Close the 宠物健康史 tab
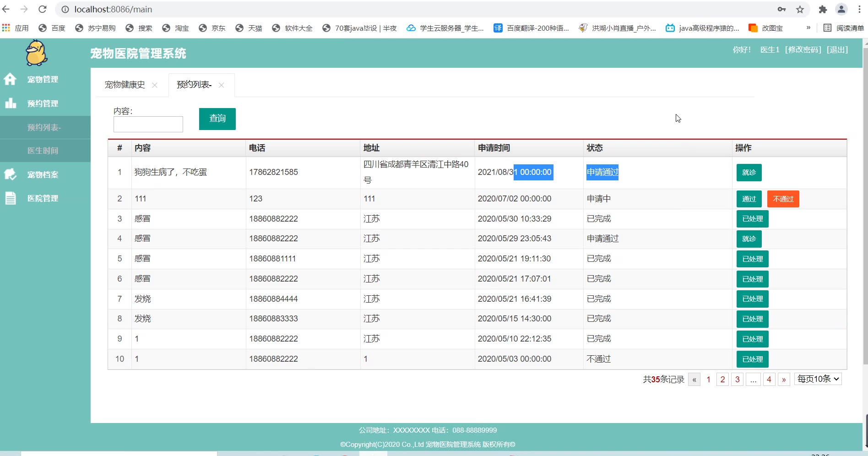868x456 pixels. point(155,85)
